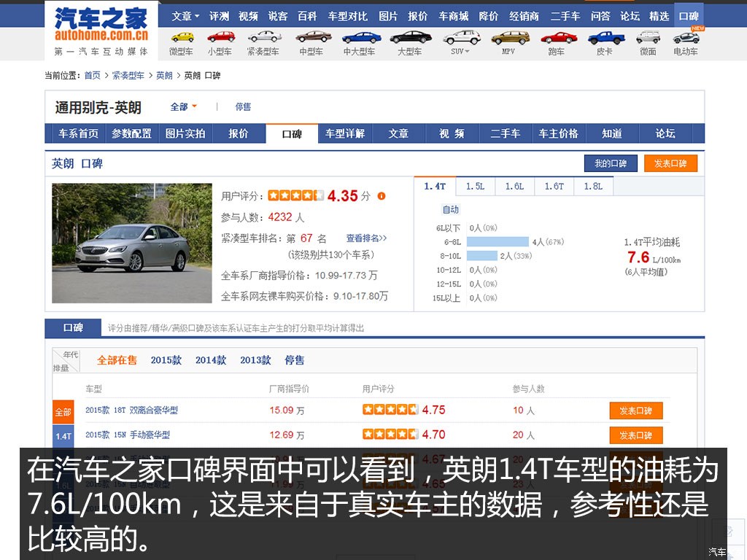
Task: Select the MPV vehicle icon
Action: [x=509, y=37]
